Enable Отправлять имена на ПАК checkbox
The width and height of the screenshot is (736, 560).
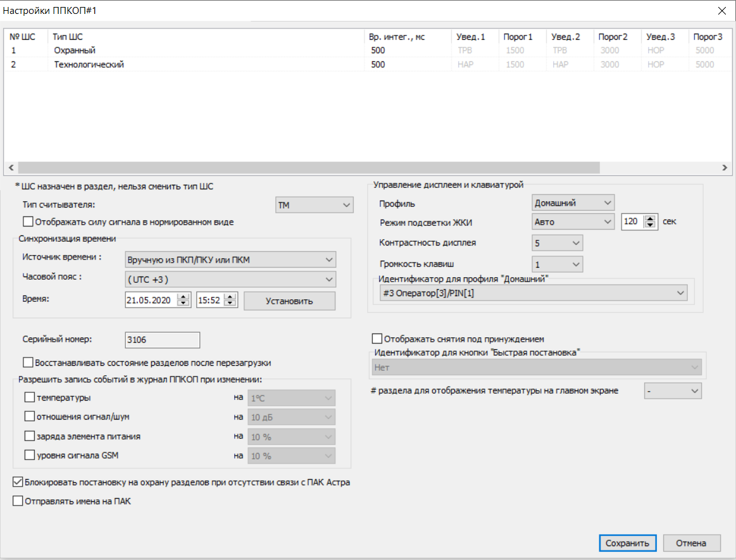(x=18, y=501)
